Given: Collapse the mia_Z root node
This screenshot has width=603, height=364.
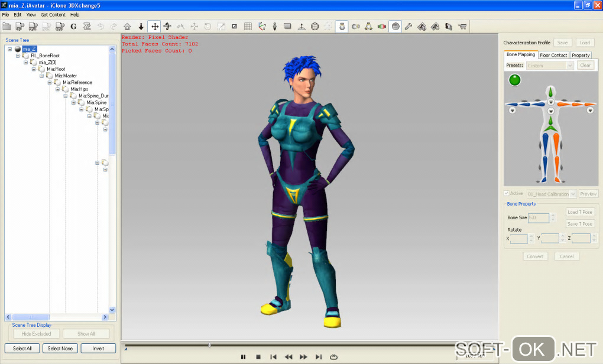Looking at the screenshot, I should click(10, 49).
